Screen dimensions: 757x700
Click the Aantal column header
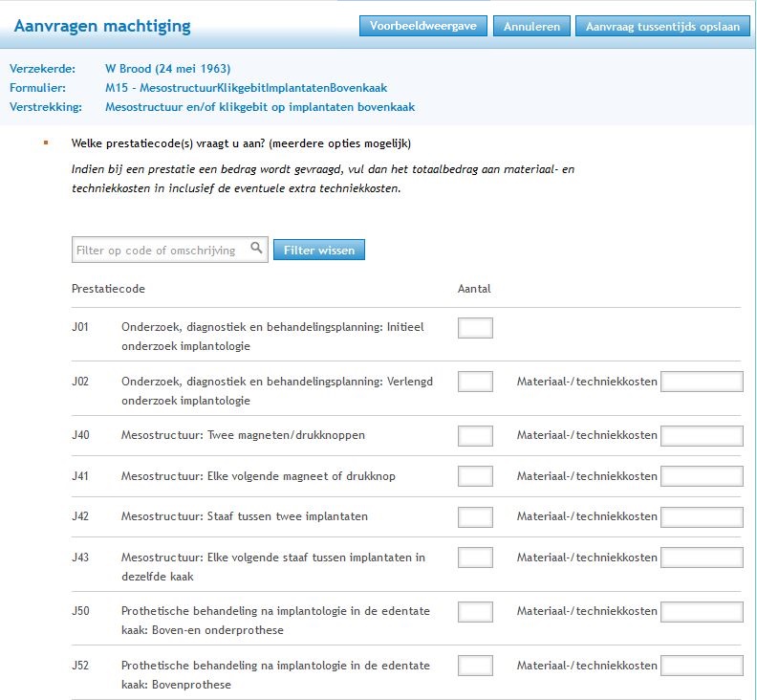(474, 289)
